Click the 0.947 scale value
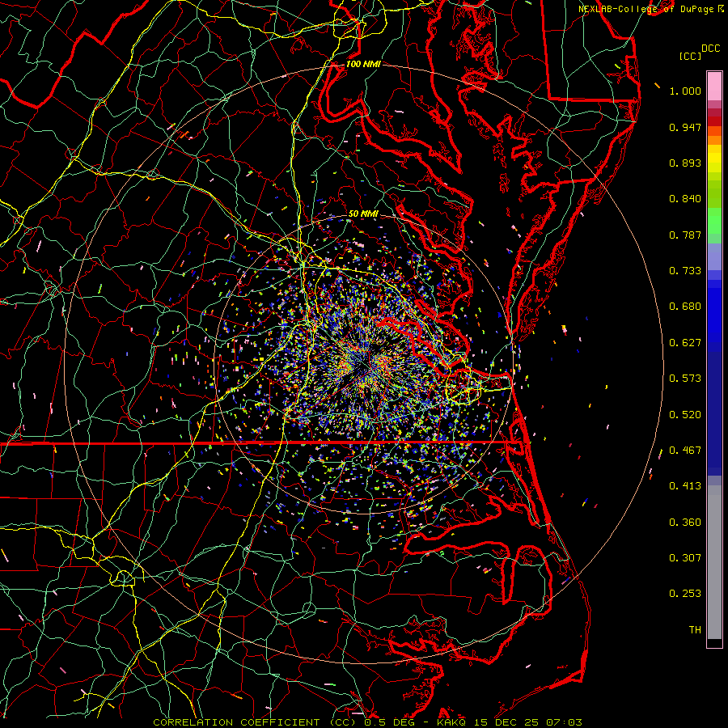Screen dimensions: 728x728 tap(685, 127)
